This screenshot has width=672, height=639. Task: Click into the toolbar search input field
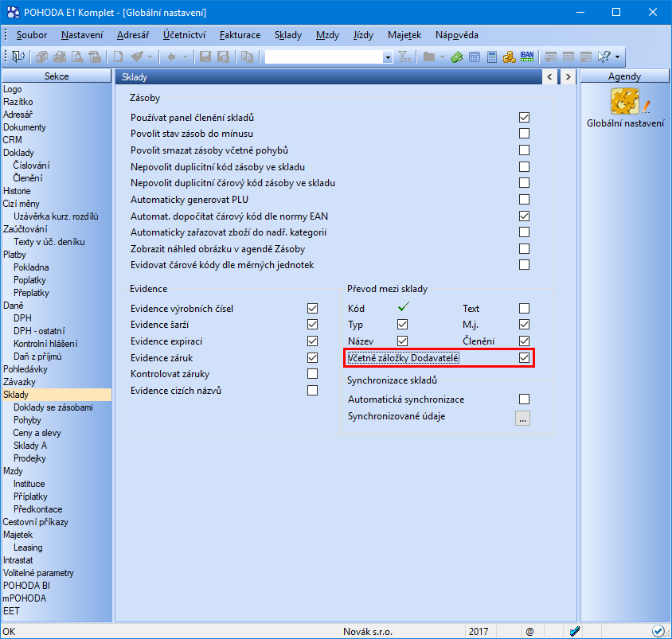click(324, 57)
